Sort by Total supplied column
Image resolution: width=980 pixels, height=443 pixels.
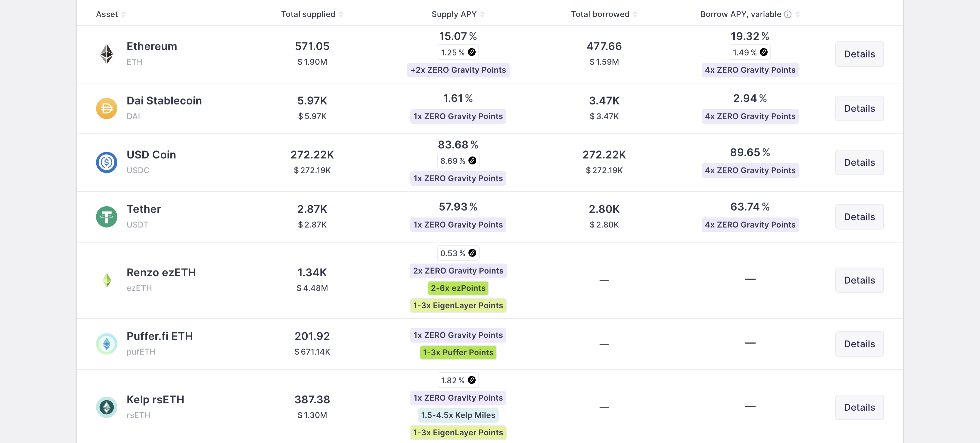pos(341,14)
